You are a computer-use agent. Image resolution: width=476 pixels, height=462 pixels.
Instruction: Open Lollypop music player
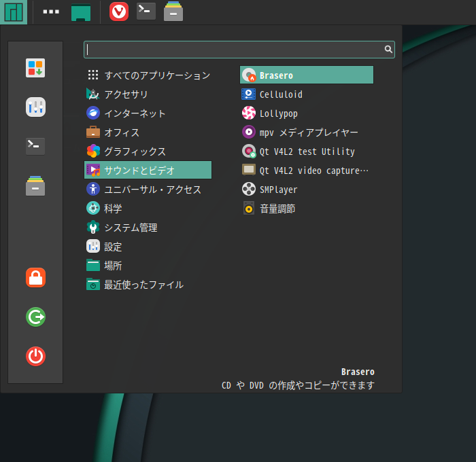tap(278, 113)
